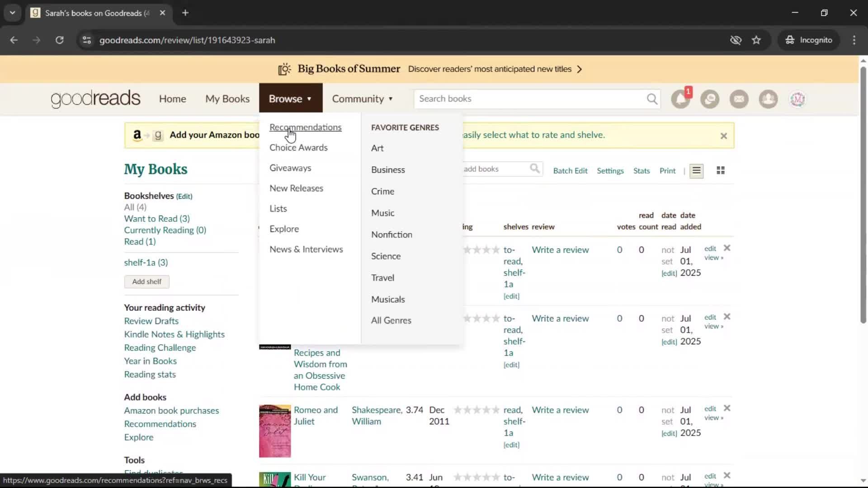Image resolution: width=868 pixels, height=488 pixels.
Task: Choose the Science genre
Action: coord(386,256)
